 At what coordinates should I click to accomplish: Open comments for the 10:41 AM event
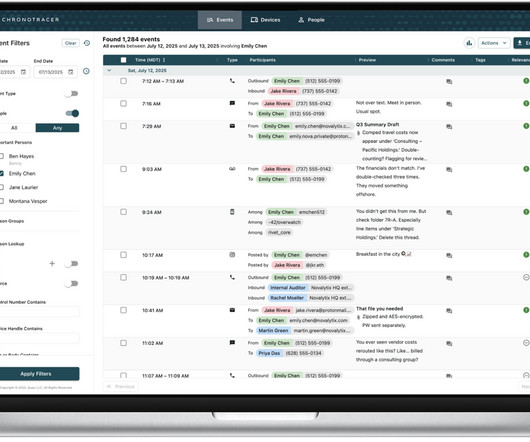point(449,311)
